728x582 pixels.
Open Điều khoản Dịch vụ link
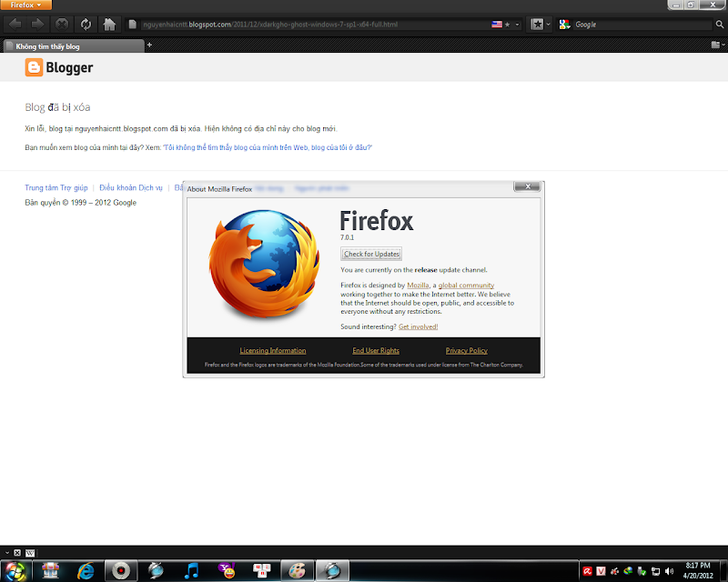click(x=131, y=187)
